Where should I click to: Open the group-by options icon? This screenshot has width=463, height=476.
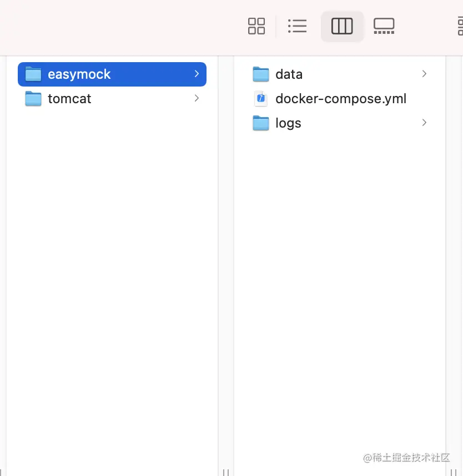(x=460, y=27)
